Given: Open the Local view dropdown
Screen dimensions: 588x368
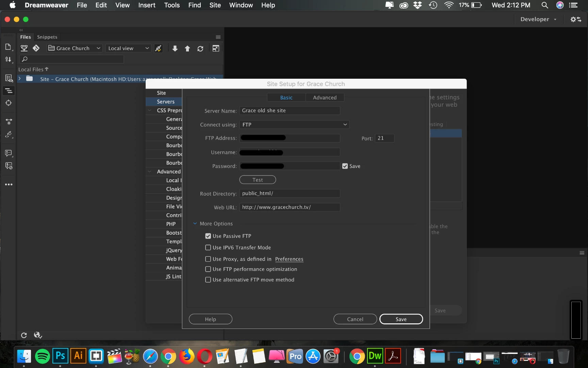Looking at the screenshot, I should pyautogui.click(x=128, y=48).
